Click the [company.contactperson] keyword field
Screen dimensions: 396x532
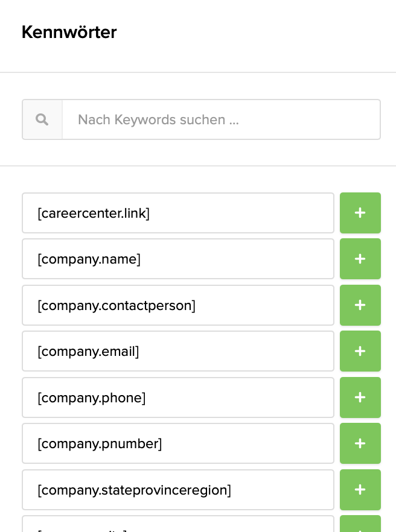point(178,305)
